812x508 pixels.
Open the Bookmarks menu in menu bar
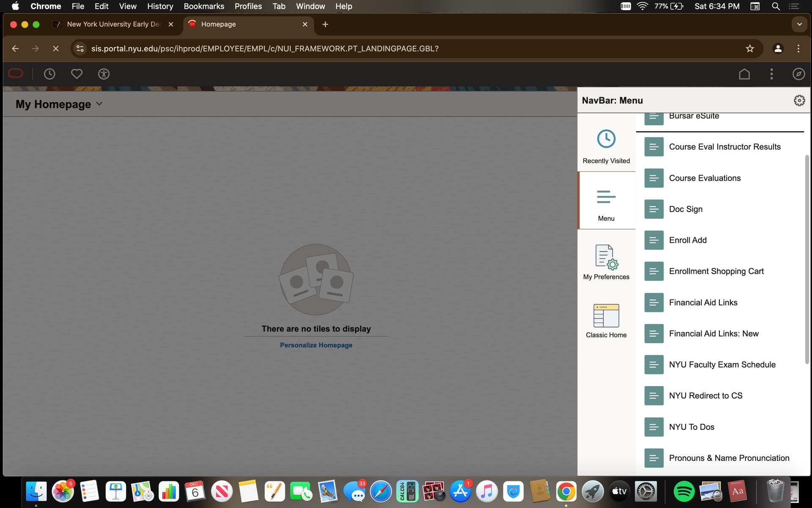[x=203, y=6]
